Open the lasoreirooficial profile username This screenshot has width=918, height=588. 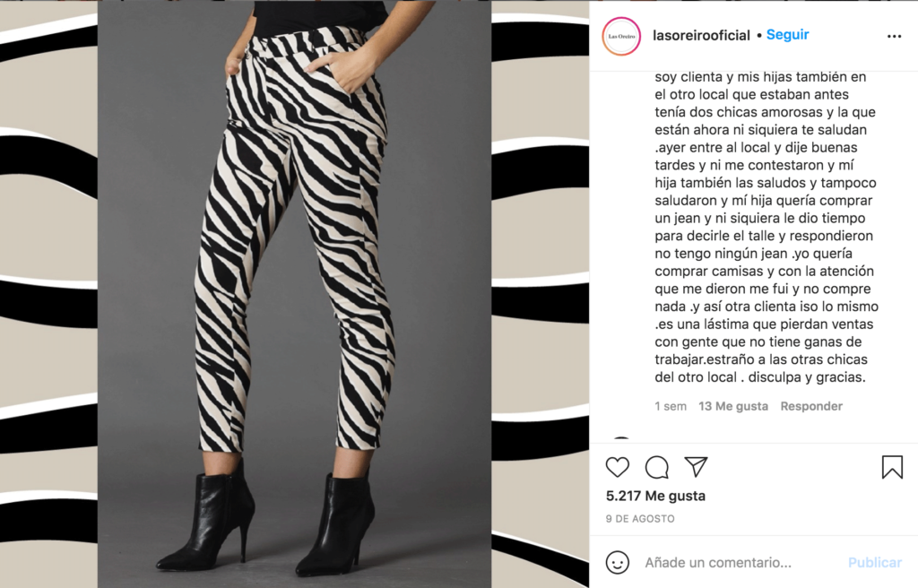(701, 35)
